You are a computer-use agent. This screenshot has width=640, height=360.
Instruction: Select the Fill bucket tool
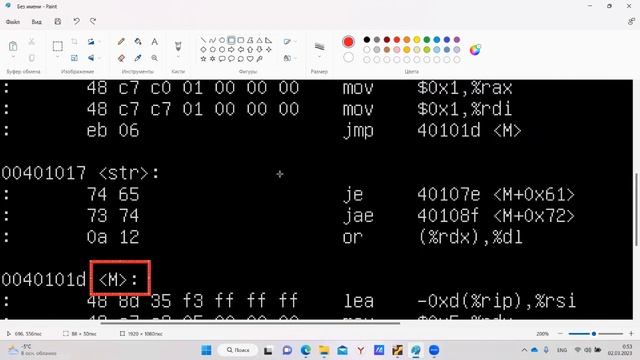click(138, 42)
